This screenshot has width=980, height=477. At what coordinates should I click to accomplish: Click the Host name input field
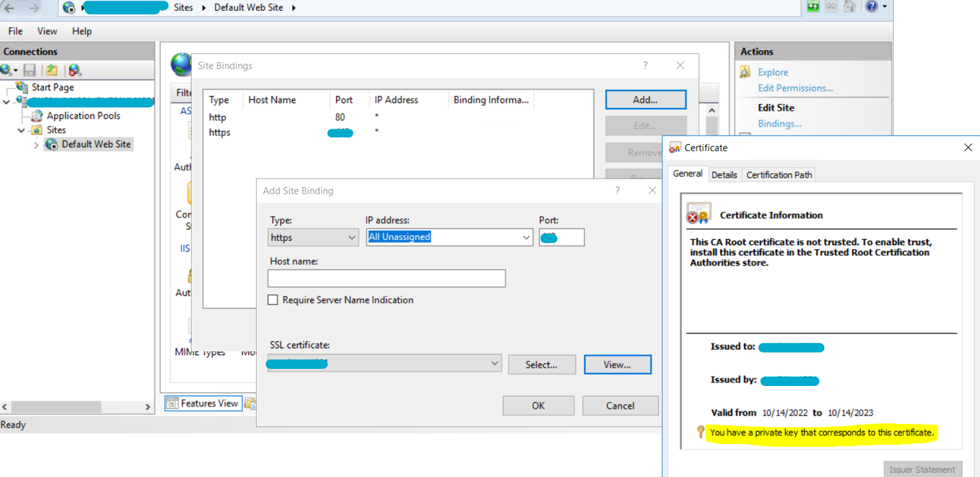click(x=386, y=278)
